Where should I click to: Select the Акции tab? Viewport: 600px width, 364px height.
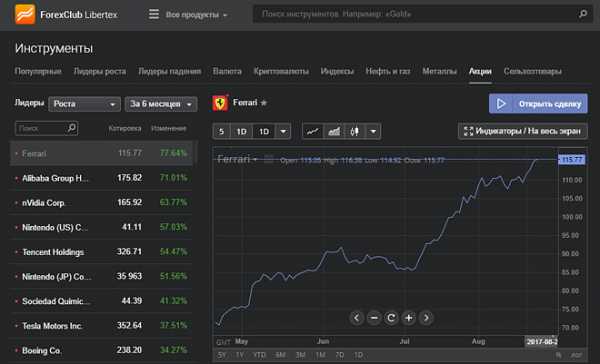coord(480,71)
